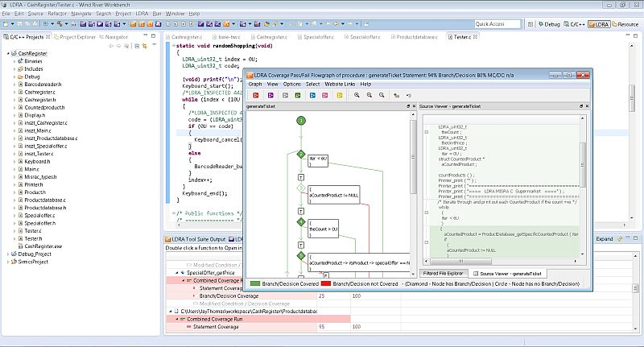Expand the SimicsProject node
The image size is (644, 347).
(x=8, y=262)
